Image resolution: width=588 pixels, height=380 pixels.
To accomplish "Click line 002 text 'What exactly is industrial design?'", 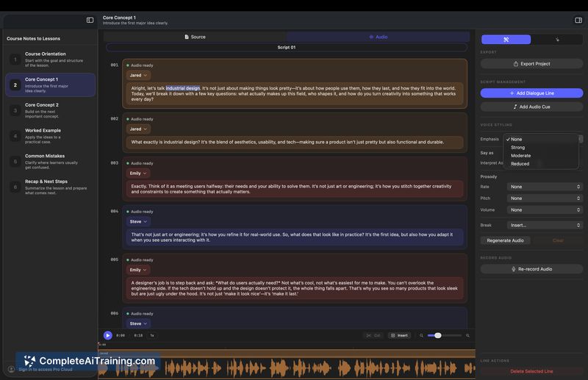I will 295,142.
